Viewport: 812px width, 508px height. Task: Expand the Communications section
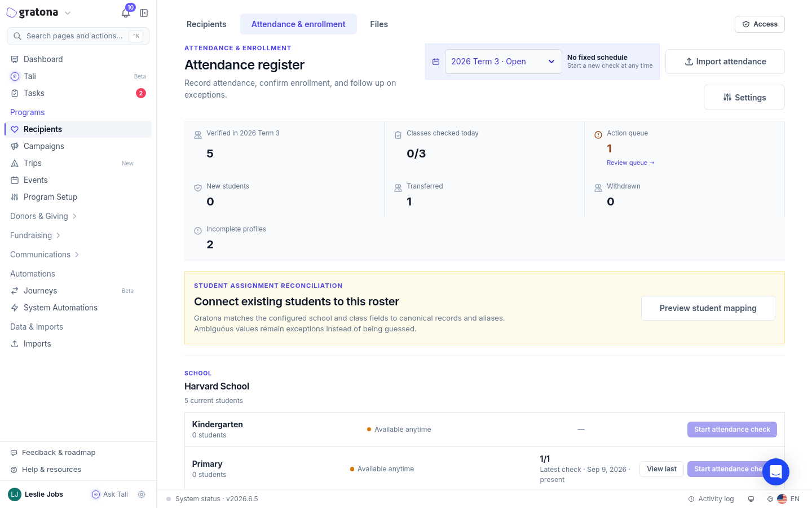[x=45, y=255]
